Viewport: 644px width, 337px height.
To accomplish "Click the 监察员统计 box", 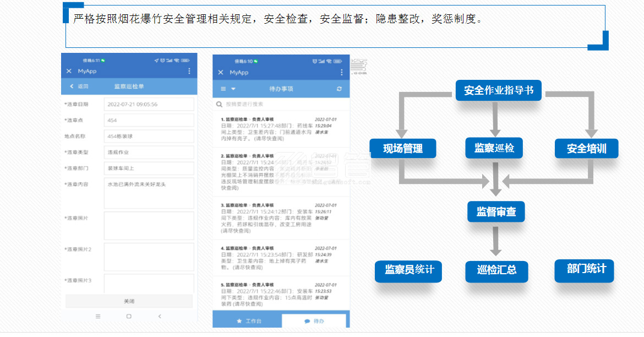I will 408,271.
